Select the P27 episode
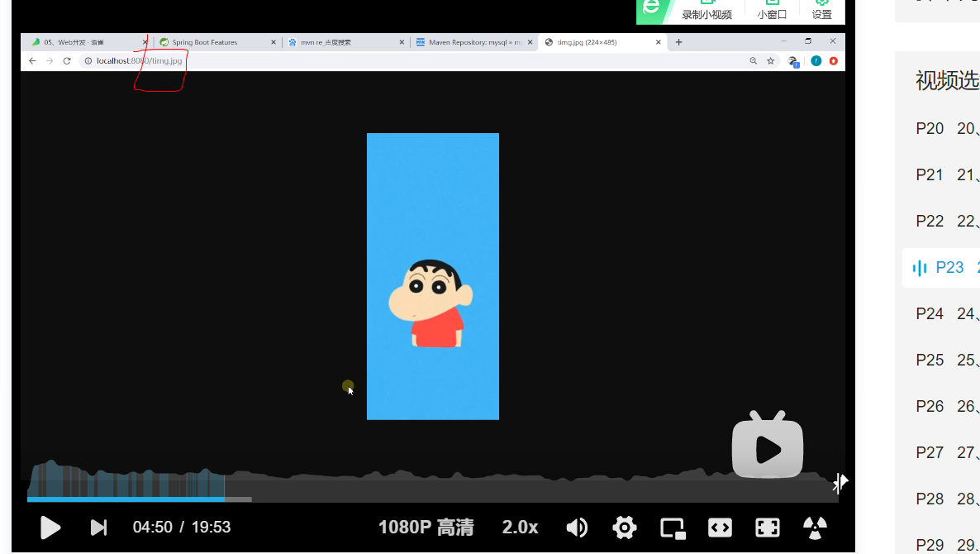The width and height of the screenshot is (980, 554). click(947, 452)
